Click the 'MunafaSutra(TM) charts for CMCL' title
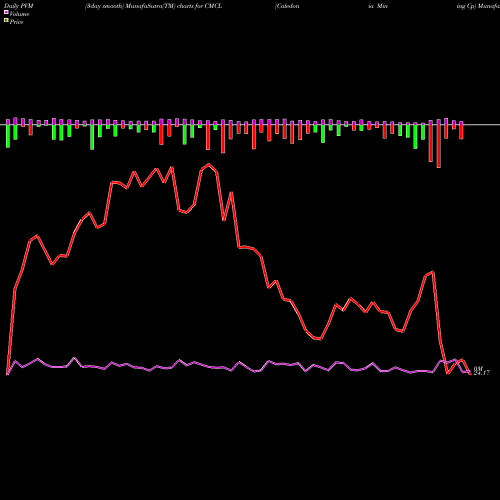 point(174,6)
